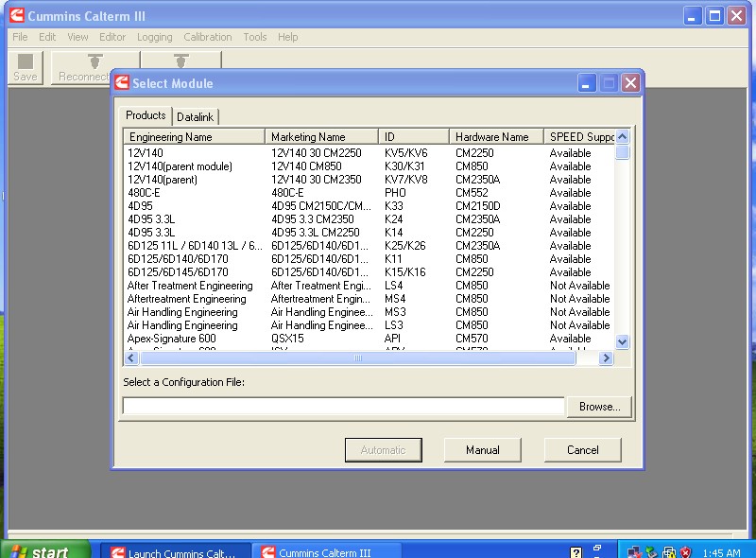Click the horizontal scroll right arrow
Image resolution: width=756 pixels, height=558 pixels.
click(x=606, y=358)
